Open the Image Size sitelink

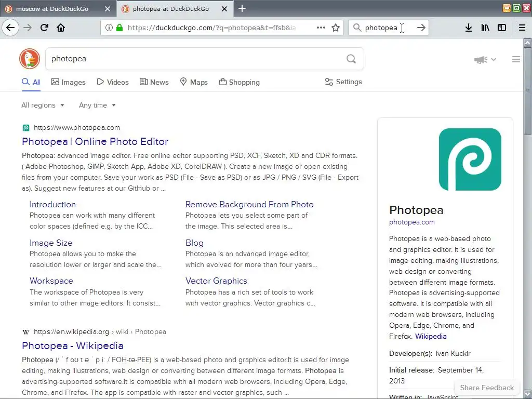point(51,243)
